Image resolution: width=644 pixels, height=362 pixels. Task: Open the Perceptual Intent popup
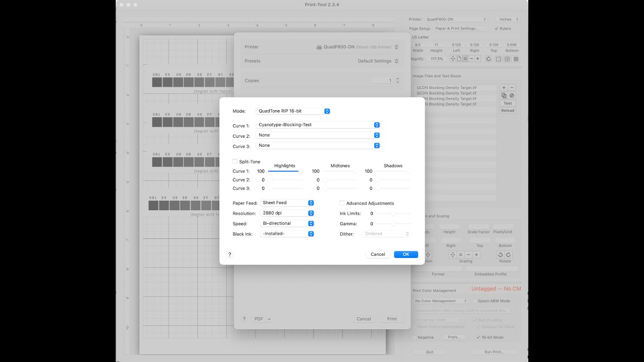[438, 320]
